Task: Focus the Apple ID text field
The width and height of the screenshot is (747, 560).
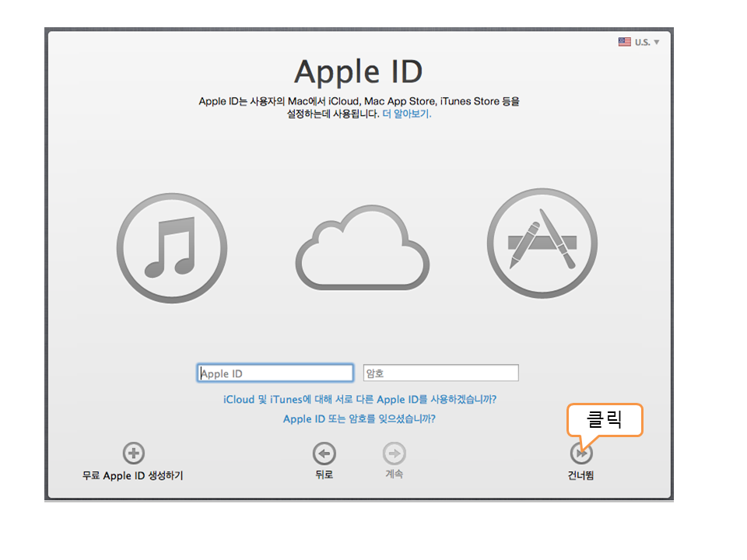Action: [x=275, y=373]
